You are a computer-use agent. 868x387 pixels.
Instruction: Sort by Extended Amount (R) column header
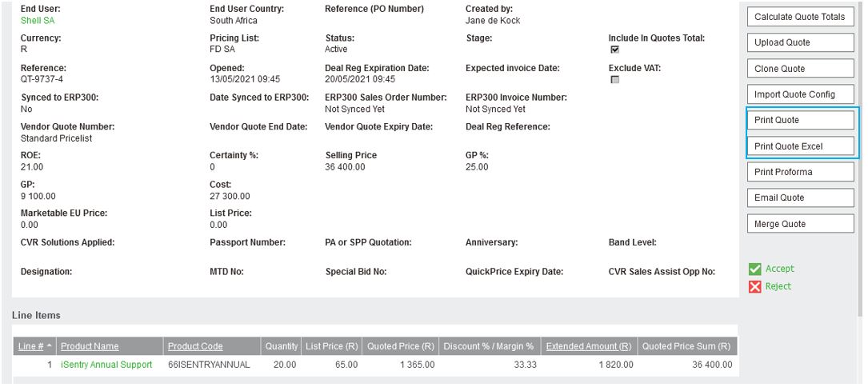588,346
